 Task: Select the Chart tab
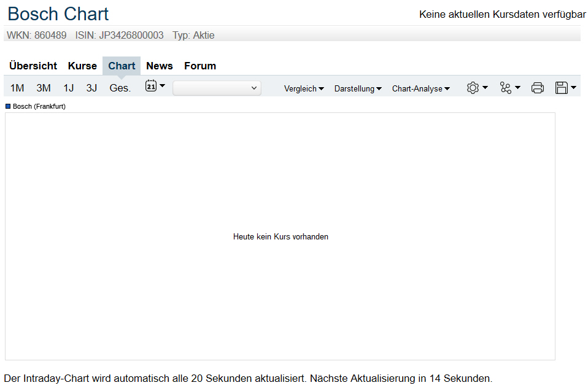point(122,66)
